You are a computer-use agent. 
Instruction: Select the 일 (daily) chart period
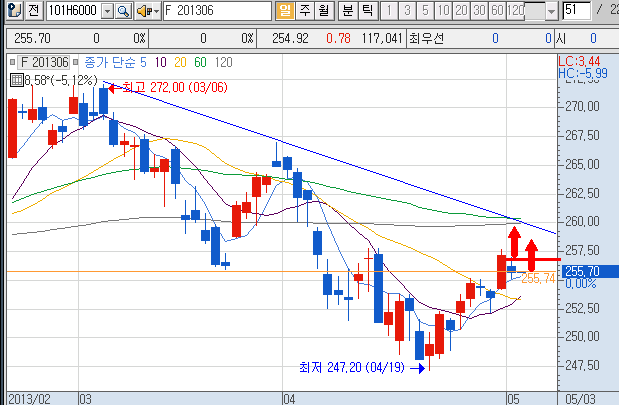click(x=284, y=11)
